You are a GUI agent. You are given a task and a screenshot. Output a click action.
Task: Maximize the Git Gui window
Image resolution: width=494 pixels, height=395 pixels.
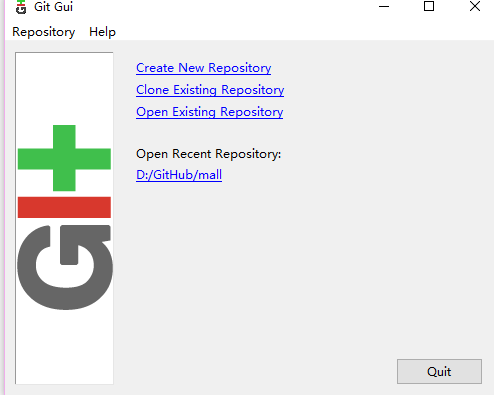pos(429,6)
